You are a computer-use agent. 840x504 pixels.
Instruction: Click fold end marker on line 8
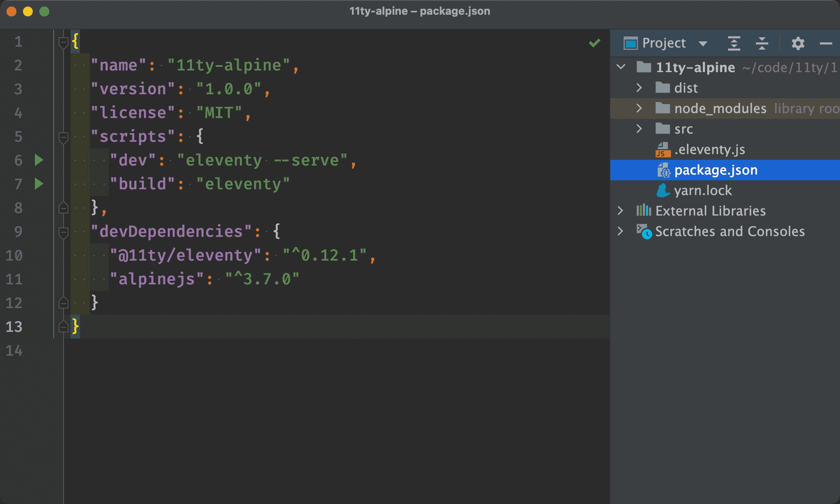tap(63, 208)
